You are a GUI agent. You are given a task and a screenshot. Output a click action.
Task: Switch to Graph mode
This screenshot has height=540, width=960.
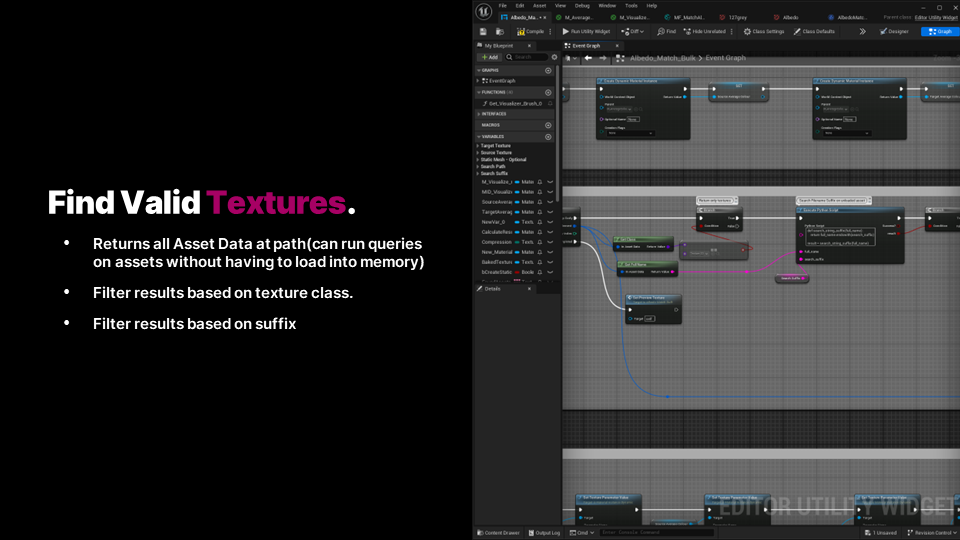pos(940,31)
